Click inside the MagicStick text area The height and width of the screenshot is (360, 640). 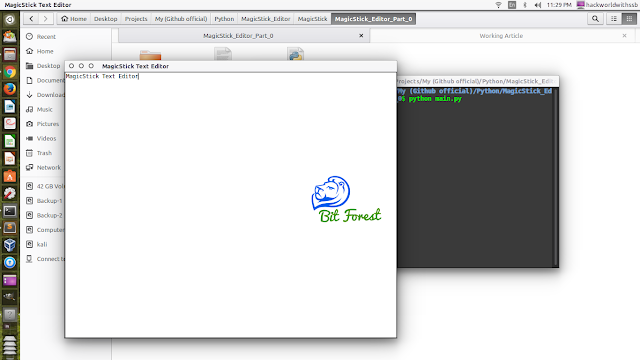(231, 205)
